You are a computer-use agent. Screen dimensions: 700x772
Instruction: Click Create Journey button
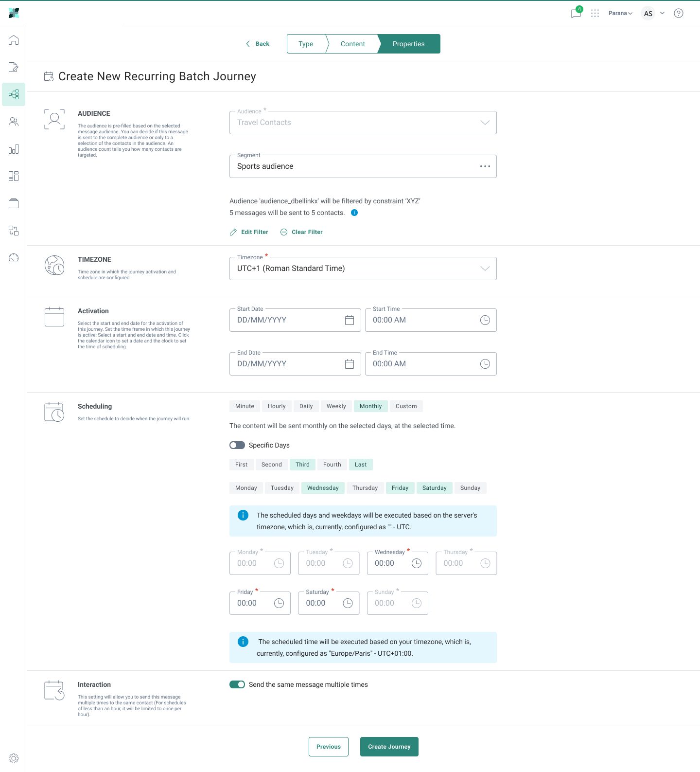pyautogui.click(x=389, y=747)
